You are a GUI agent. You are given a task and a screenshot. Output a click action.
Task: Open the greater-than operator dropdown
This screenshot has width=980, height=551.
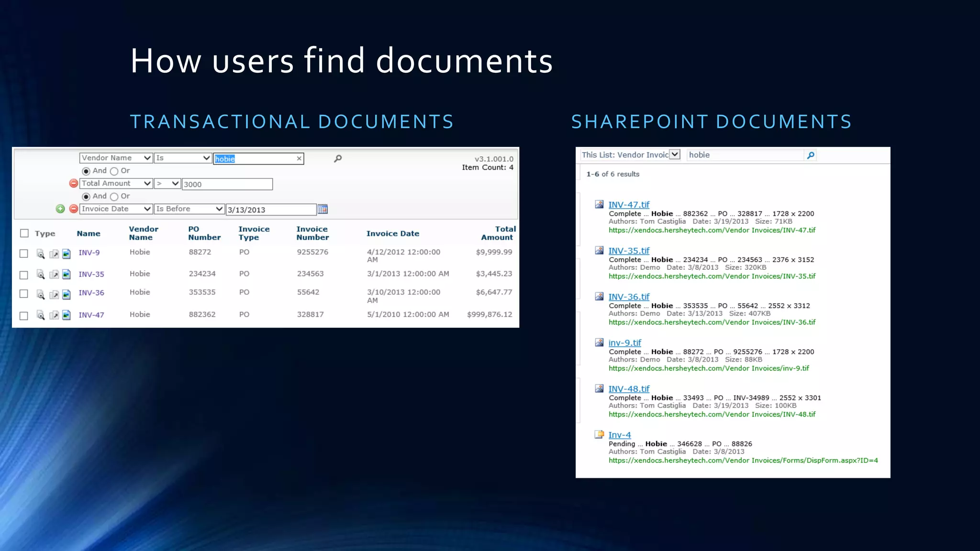pos(167,183)
